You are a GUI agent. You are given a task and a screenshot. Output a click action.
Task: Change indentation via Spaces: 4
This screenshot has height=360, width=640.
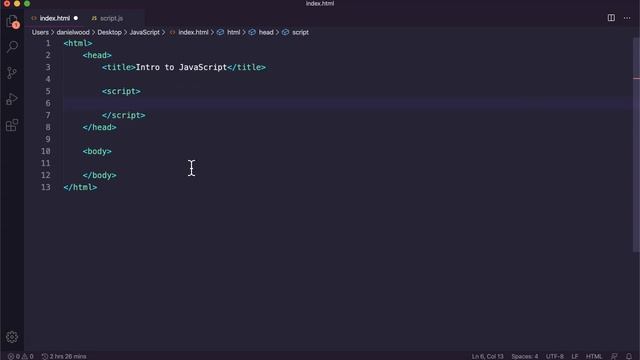pos(524,356)
